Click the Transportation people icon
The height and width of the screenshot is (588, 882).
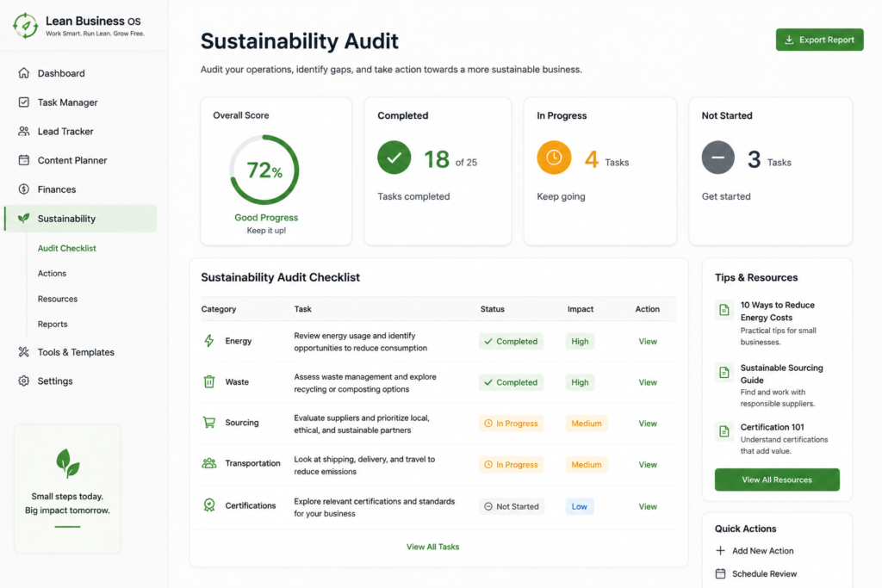pos(209,463)
